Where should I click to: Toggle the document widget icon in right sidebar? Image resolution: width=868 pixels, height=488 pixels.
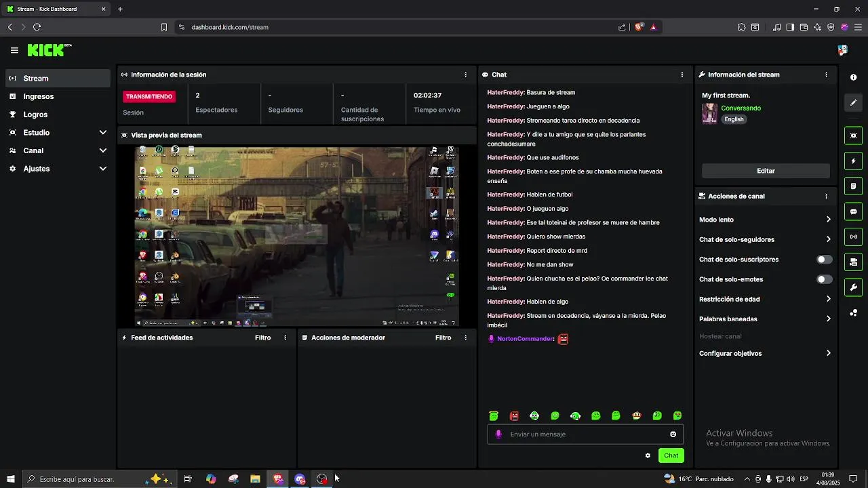[854, 186]
